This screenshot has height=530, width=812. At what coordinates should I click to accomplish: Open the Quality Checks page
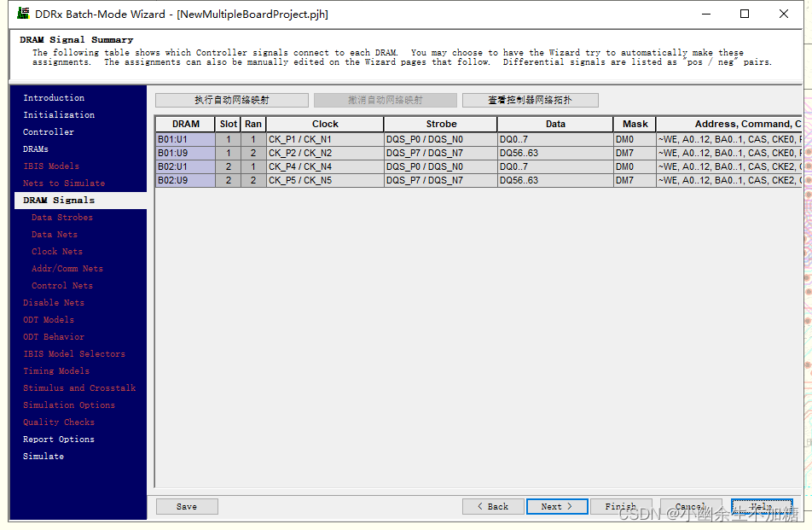59,422
